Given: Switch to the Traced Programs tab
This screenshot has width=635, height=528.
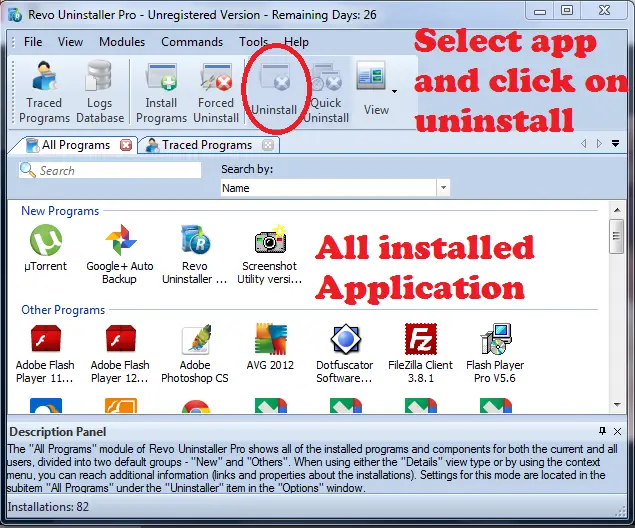Looking at the screenshot, I should pos(207,145).
